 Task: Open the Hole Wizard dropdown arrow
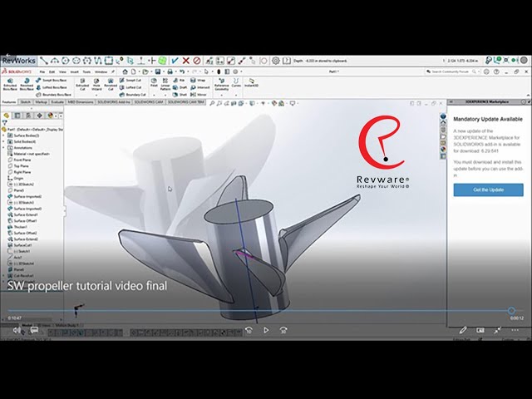(96, 96)
